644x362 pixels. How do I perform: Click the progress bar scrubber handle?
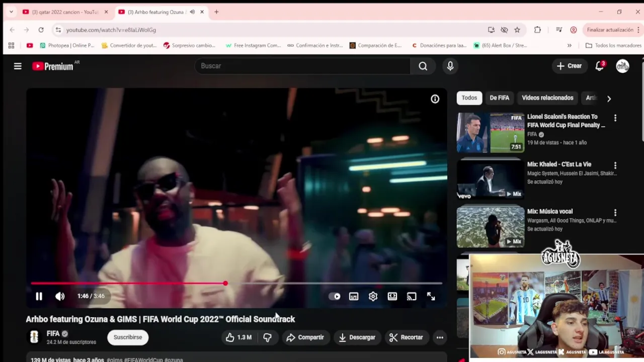point(225,283)
